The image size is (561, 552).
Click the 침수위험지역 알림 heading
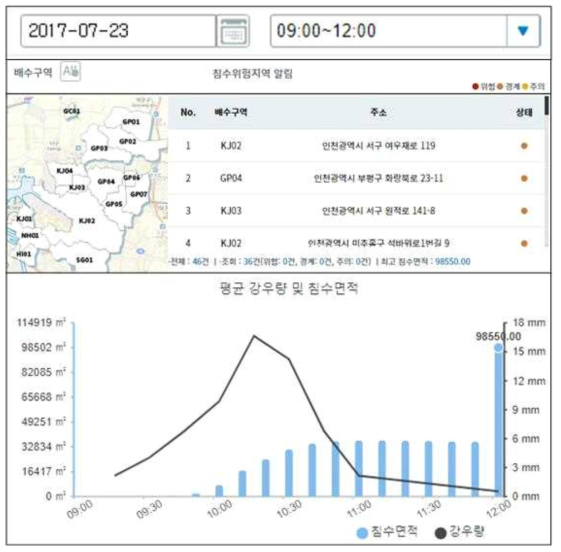click(253, 74)
